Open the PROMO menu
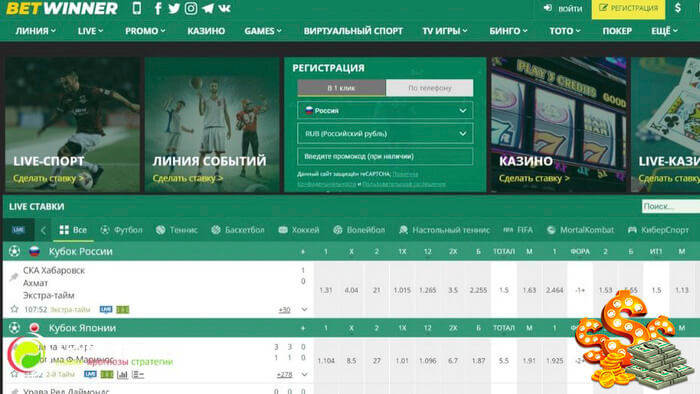700x394 pixels. click(145, 31)
